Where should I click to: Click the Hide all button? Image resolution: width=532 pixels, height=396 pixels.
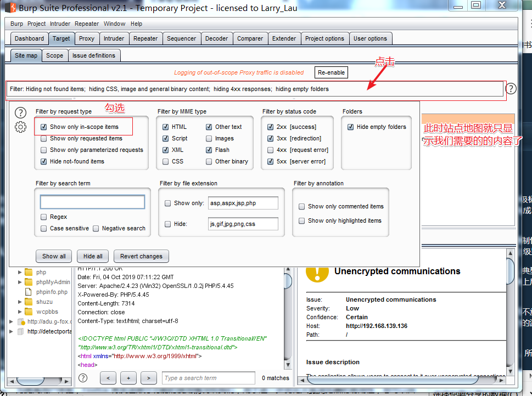pos(93,256)
